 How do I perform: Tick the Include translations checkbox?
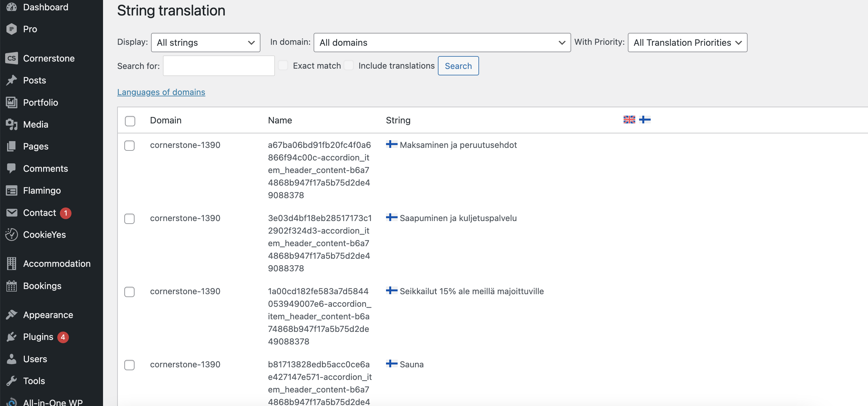348,65
